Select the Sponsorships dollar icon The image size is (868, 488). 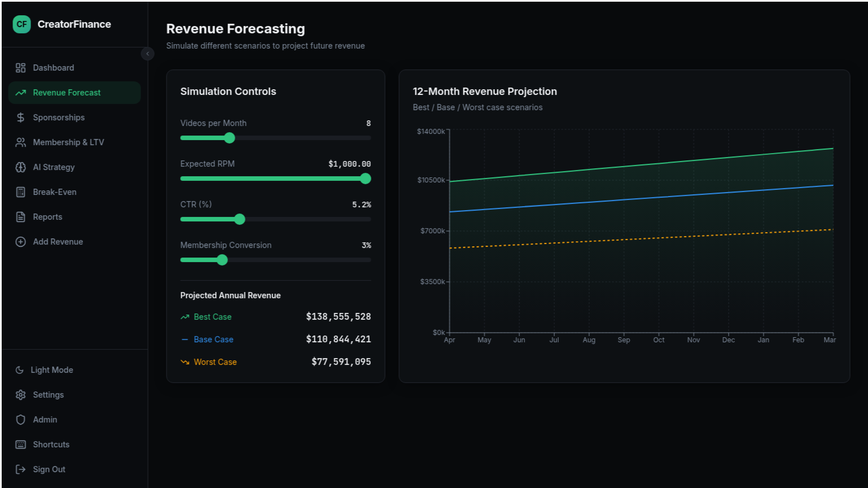coord(20,117)
